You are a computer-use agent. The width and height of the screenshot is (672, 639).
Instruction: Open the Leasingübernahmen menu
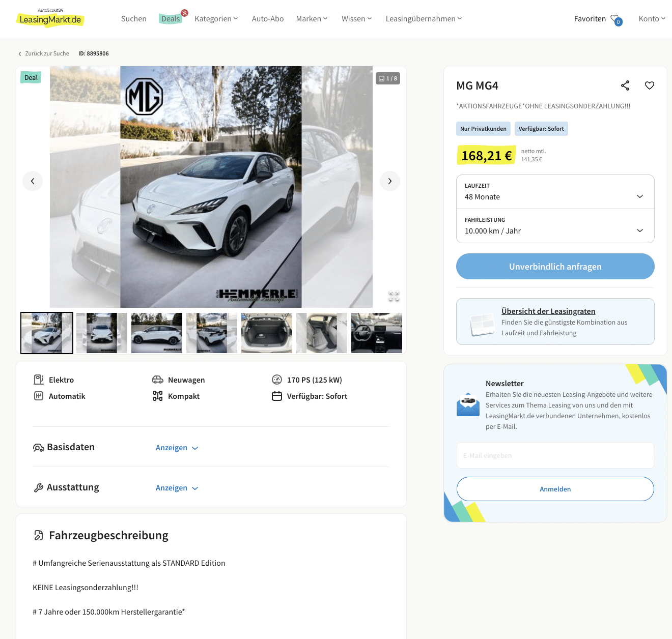424,19
